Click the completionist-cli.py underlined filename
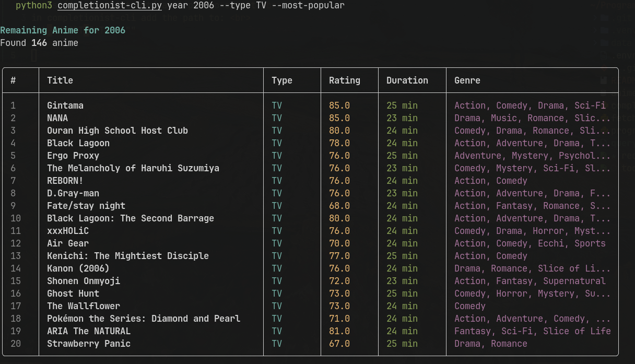This screenshot has width=635, height=364. tap(110, 6)
